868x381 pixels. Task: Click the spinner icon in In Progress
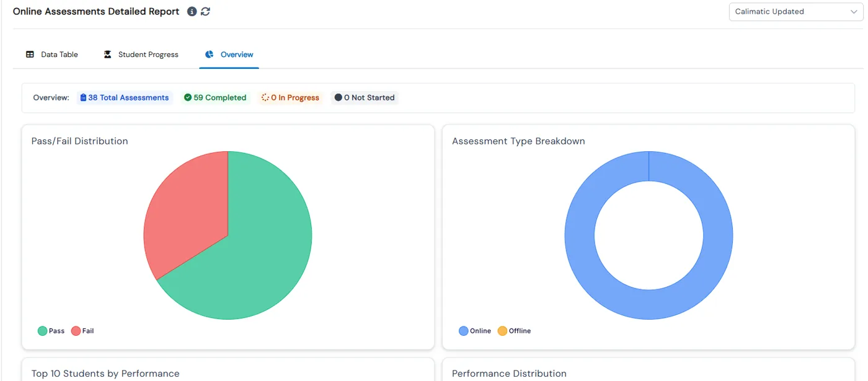click(265, 98)
